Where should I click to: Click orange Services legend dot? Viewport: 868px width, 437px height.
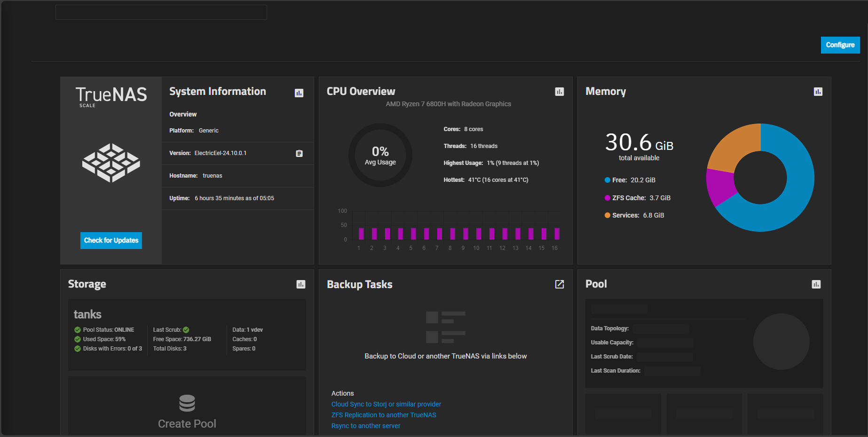[608, 215]
